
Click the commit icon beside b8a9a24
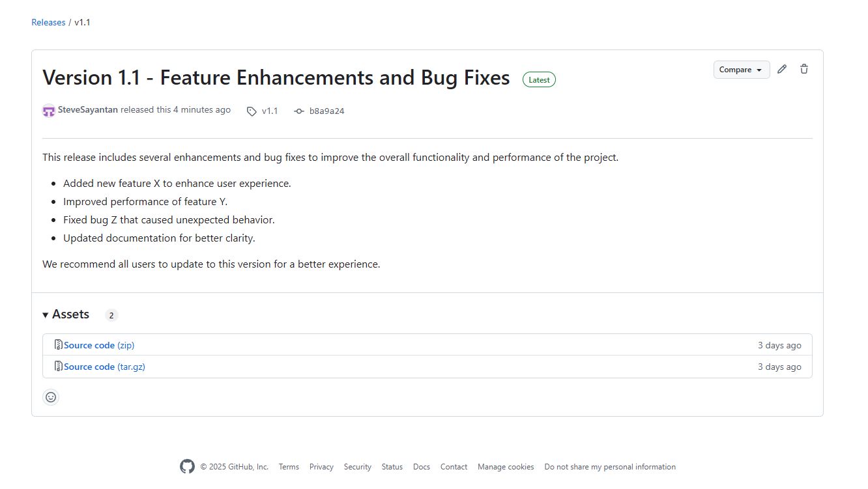tap(299, 111)
